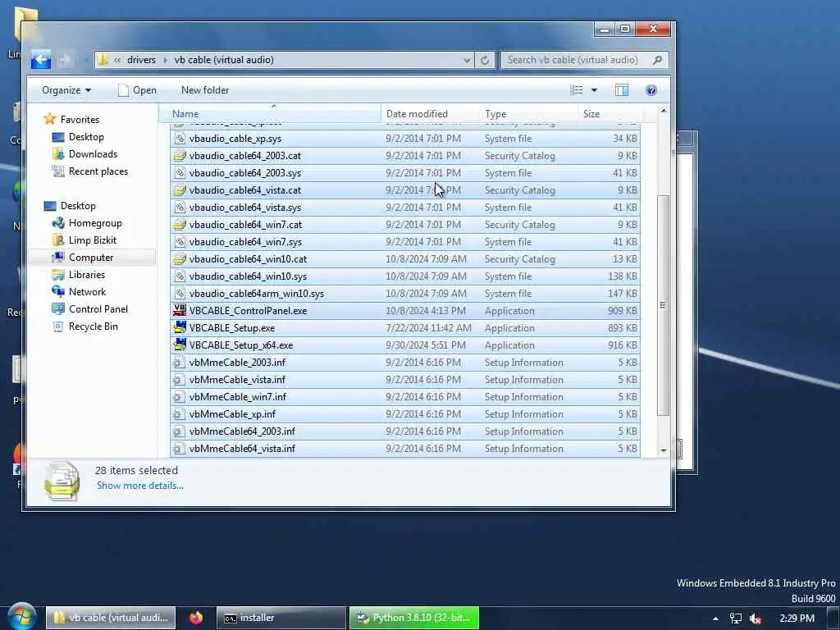This screenshot has width=840, height=630.
Task: Open Downloads in navigation pane
Action: click(93, 153)
